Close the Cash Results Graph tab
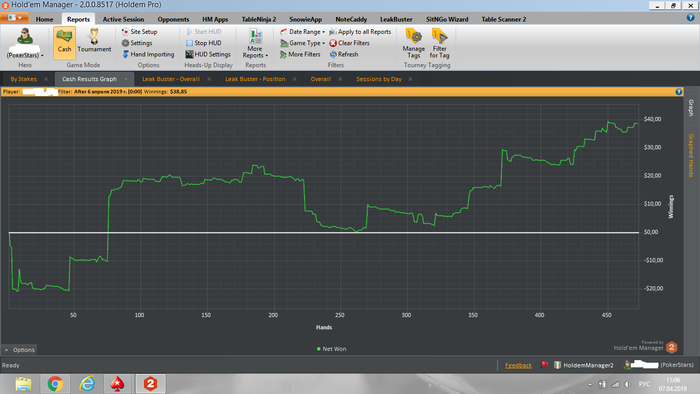The width and height of the screenshot is (700, 394). (126, 79)
